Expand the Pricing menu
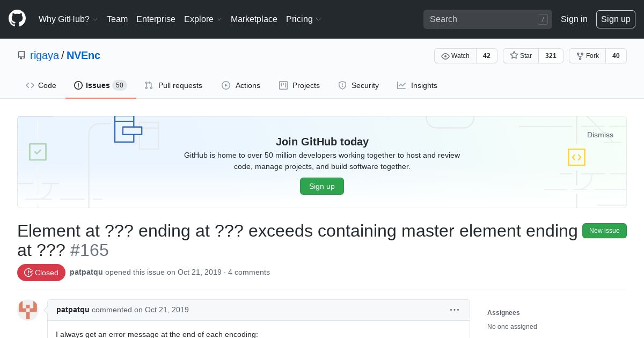This screenshot has height=338, width=644. (x=304, y=19)
